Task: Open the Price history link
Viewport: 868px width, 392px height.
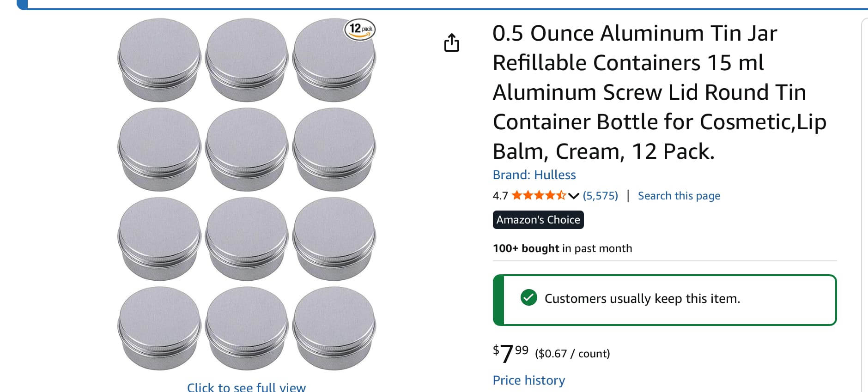Action: point(528,380)
